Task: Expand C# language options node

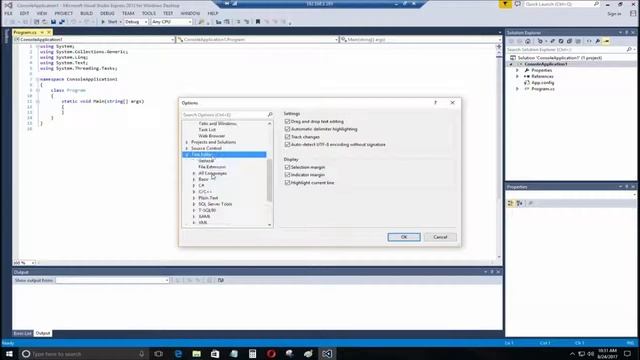Action: coord(194,186)
